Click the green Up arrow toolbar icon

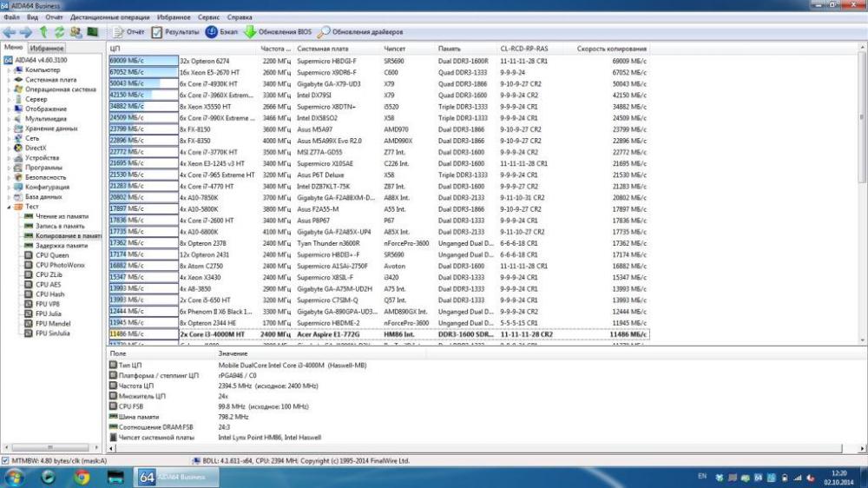pyautogui.click(x=43, y=32)
